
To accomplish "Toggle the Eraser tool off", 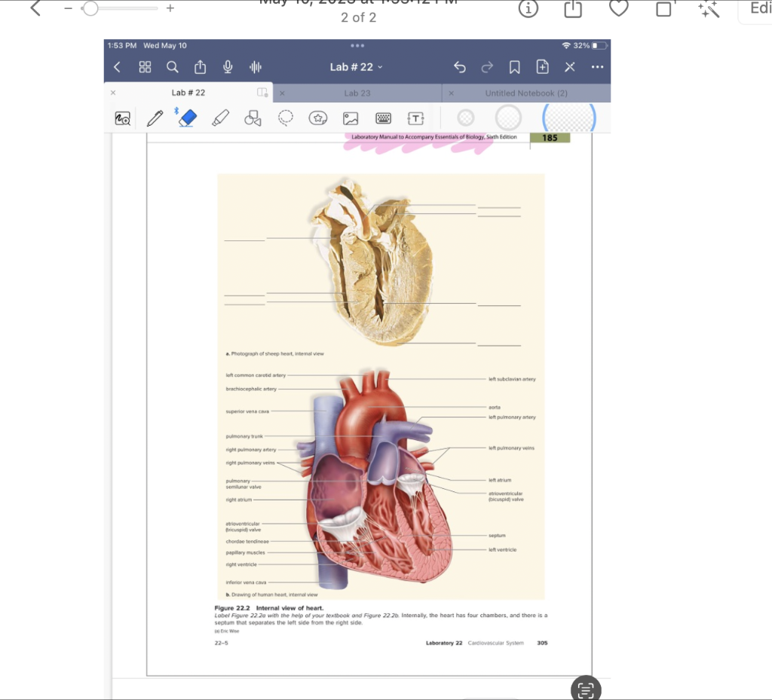I will click(187, 118).
